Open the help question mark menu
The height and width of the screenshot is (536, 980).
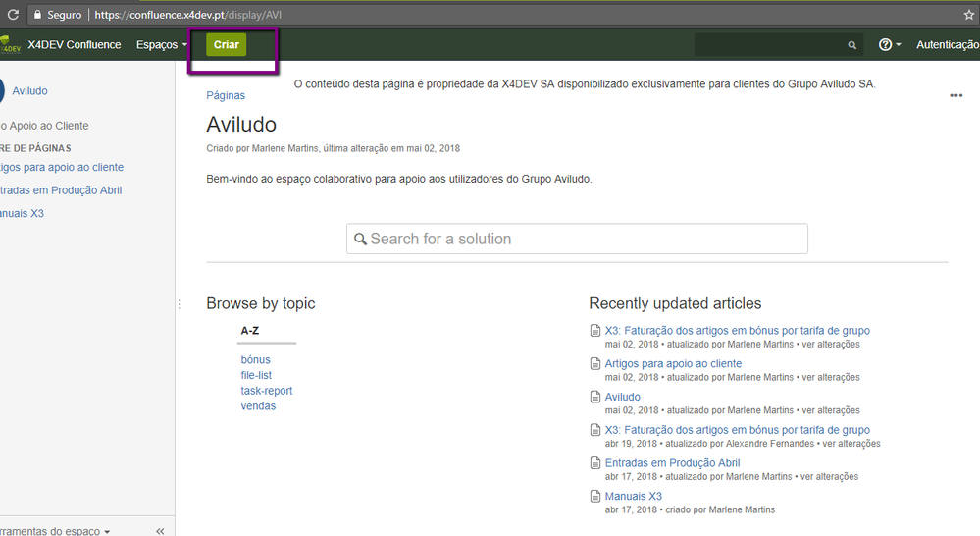pos(890,44)
